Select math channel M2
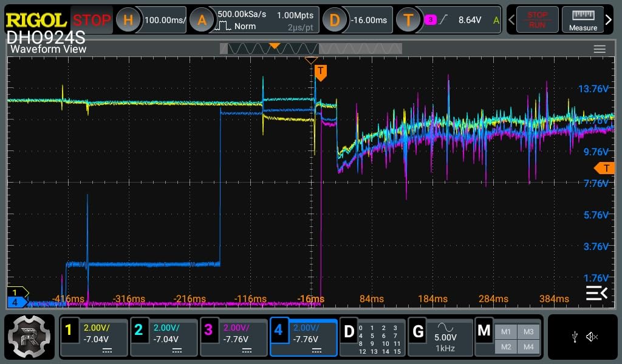Screen dimensions: 622x364 (x=506, y=347)
